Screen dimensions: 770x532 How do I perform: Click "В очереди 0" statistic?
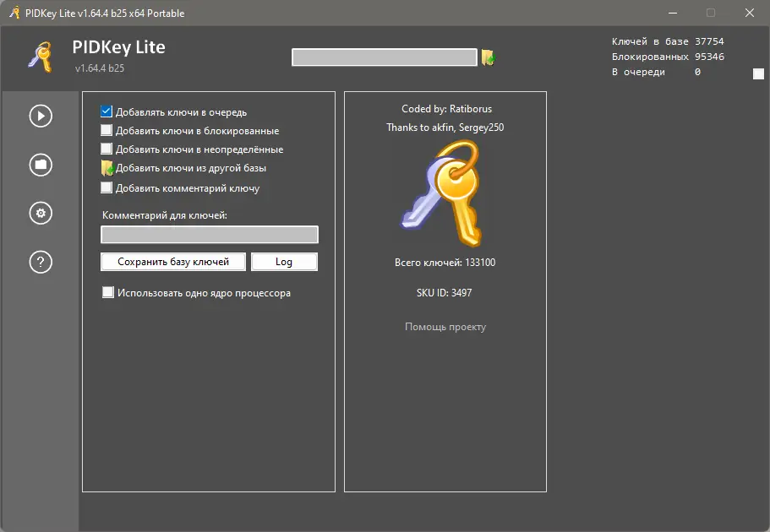coord(656,72)
